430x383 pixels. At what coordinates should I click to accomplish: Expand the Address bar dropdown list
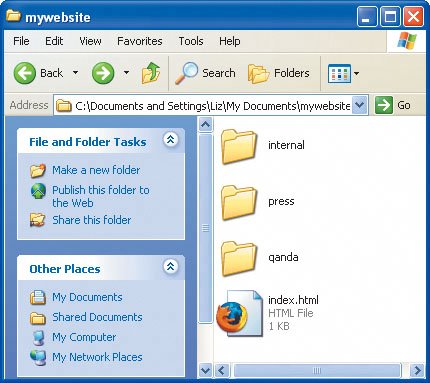(359, 105)
